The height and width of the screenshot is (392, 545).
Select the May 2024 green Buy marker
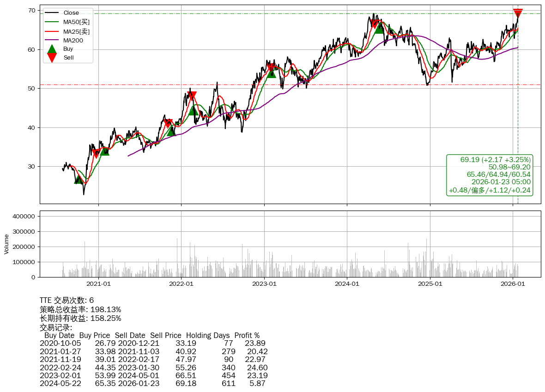coord(379,28)
